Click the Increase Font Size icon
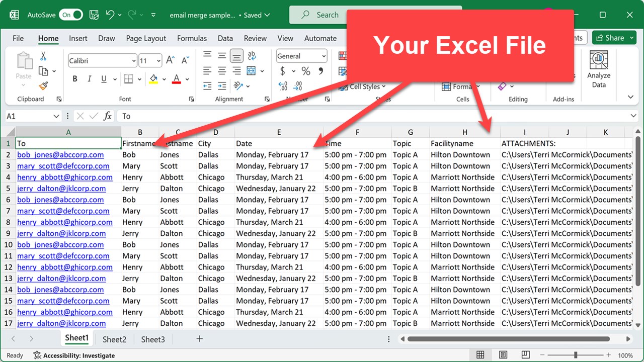 [x=171, y=60]
